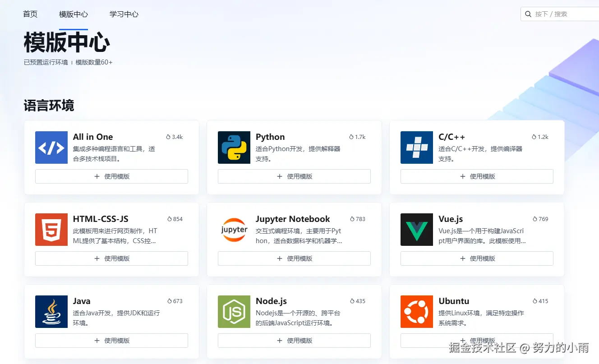Click the flame icon beside 435

pos(352,301)
